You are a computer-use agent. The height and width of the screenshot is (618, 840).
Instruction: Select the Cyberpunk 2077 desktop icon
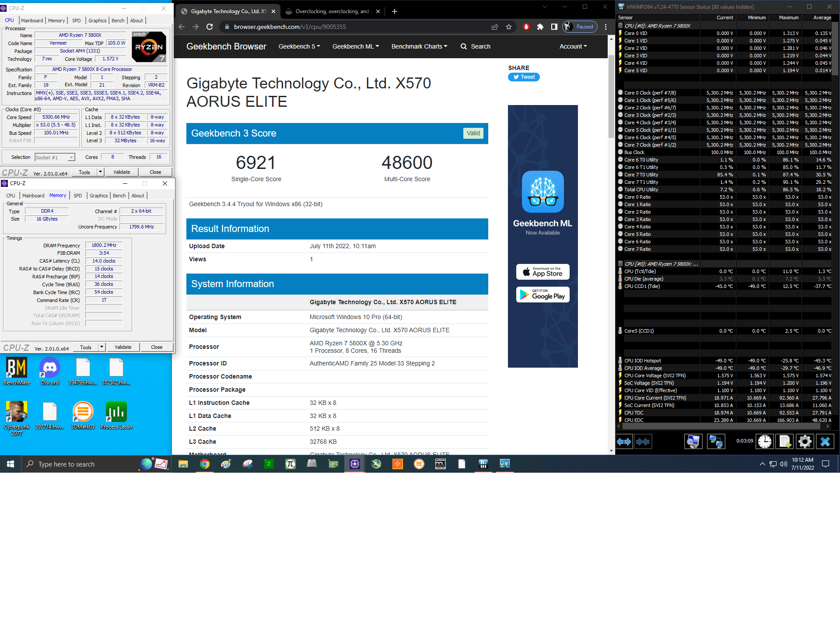(17, 418)
